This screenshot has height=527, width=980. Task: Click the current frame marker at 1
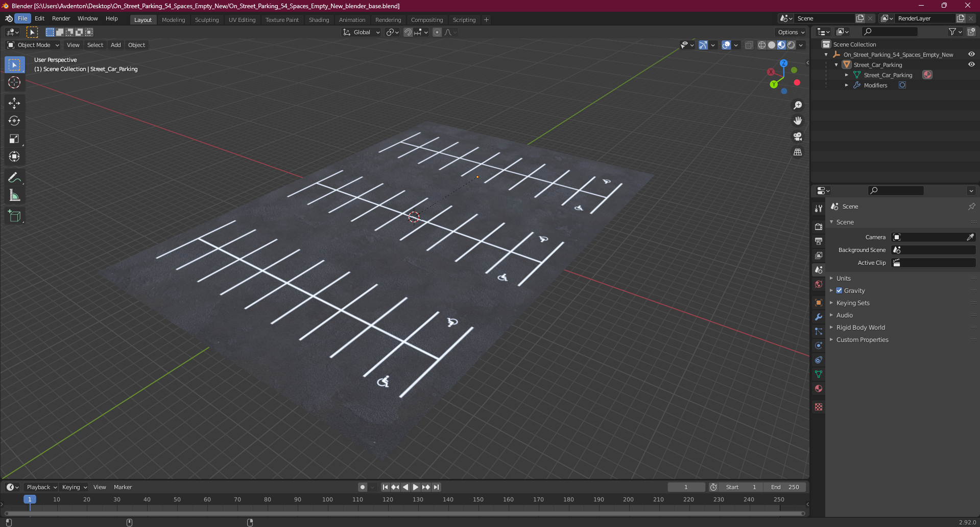30,499
